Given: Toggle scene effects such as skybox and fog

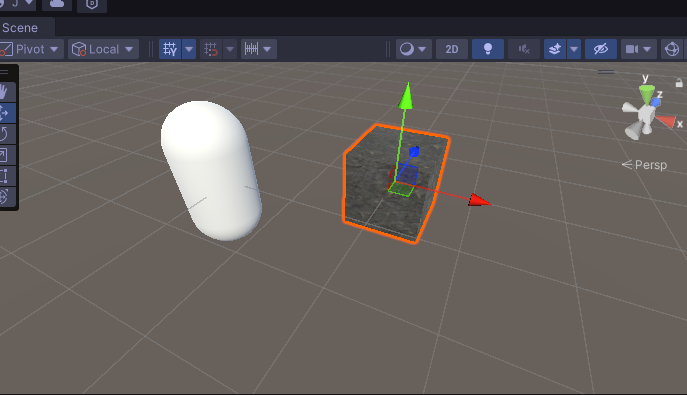Looking at the screenshot, I should (555, 49).
